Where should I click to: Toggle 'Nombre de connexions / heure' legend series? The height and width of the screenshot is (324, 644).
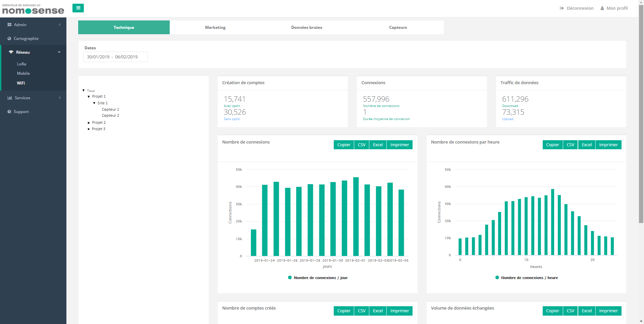526,278
